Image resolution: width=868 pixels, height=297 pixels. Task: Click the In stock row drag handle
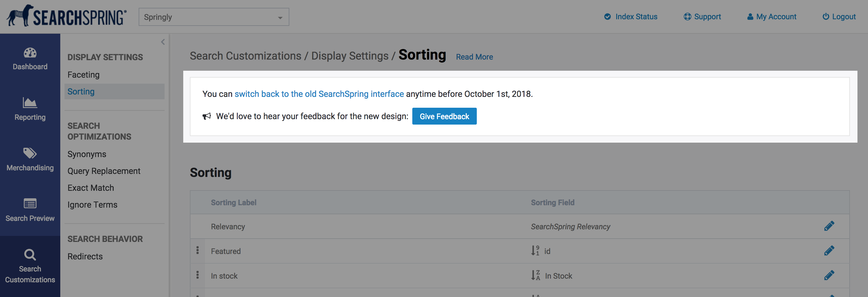[197, 275]
